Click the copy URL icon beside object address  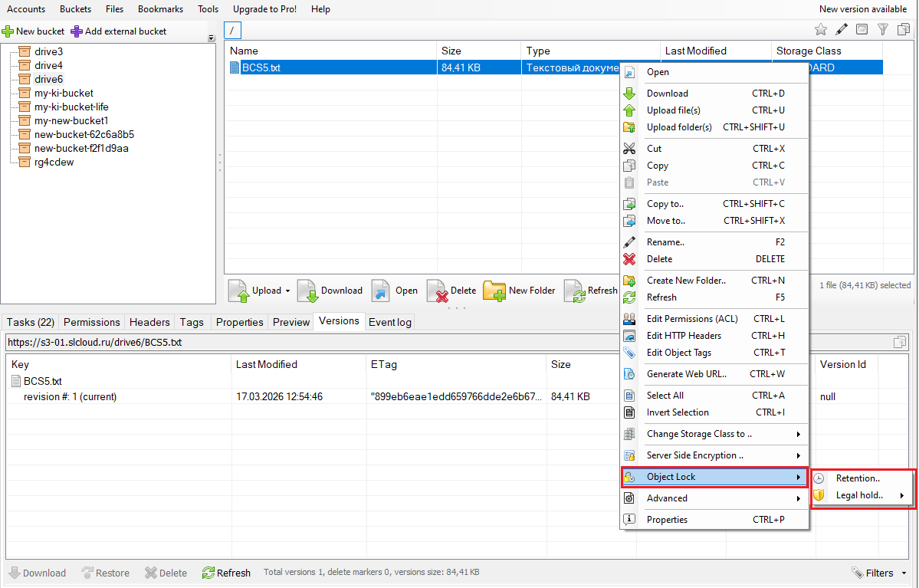tap(900, 342)
